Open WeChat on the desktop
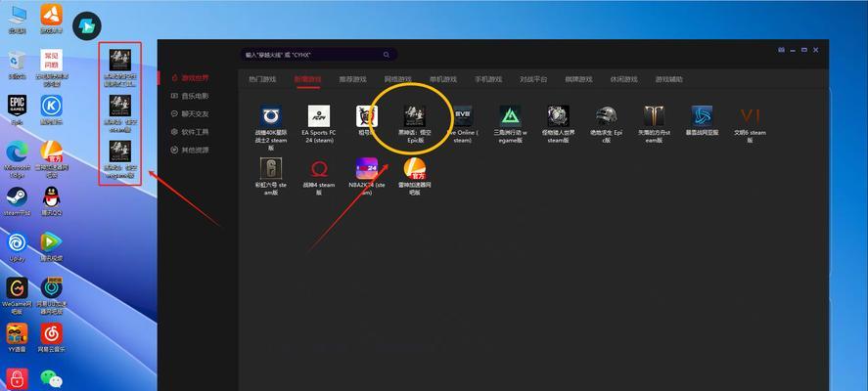This screenshot has width=868, height=391. tap(52, 379)
